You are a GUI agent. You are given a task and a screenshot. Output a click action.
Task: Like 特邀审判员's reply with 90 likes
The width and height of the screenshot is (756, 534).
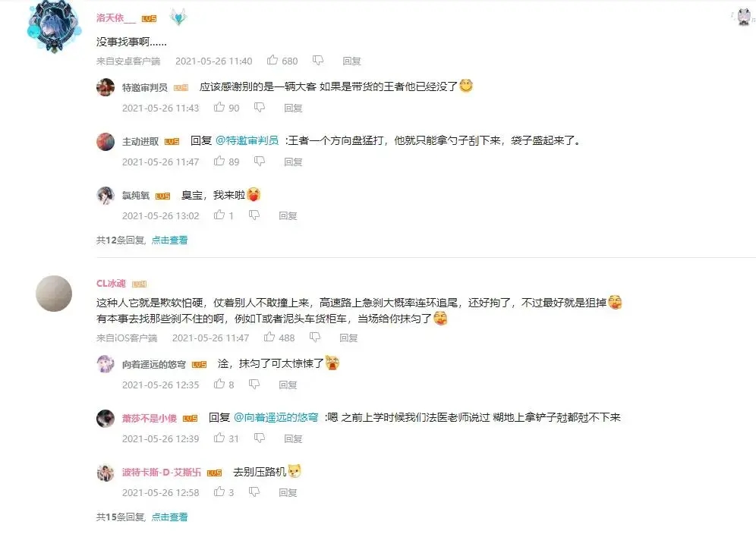pos(219,107)
